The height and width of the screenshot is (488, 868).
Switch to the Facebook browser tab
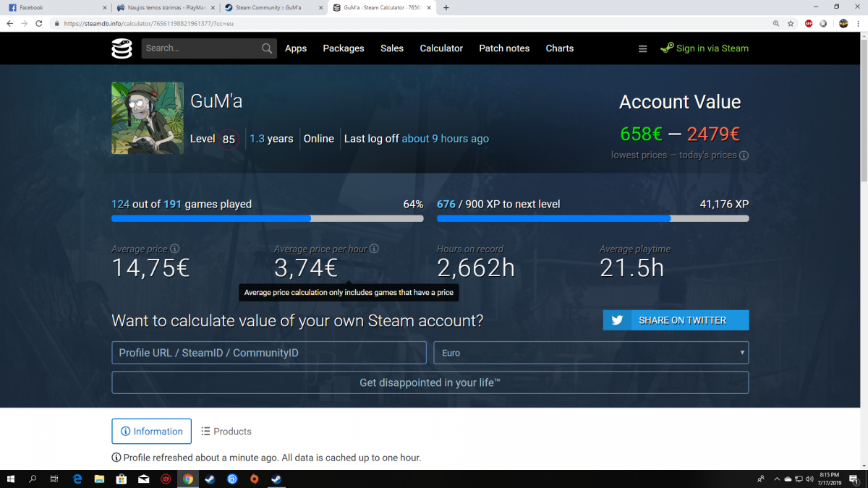coord(56,8)
